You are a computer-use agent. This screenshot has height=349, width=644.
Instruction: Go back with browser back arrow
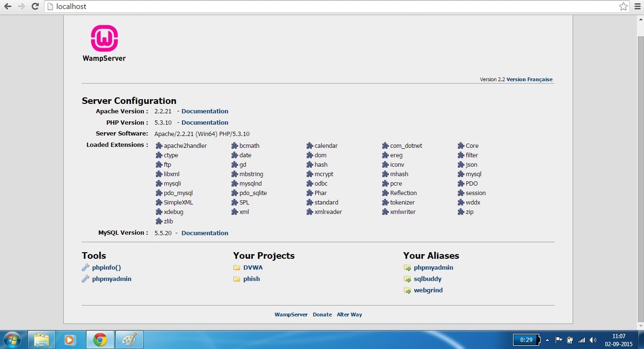(8, 7)
